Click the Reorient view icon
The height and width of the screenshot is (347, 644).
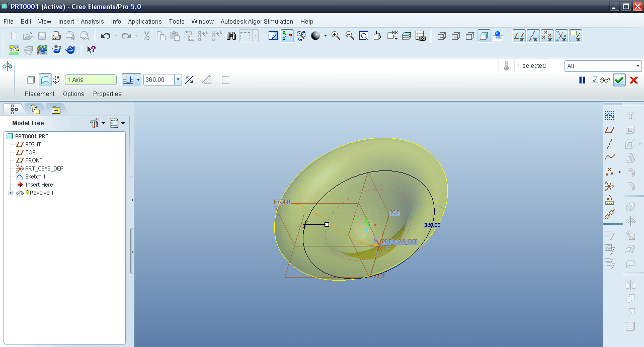tap(378, 36)
